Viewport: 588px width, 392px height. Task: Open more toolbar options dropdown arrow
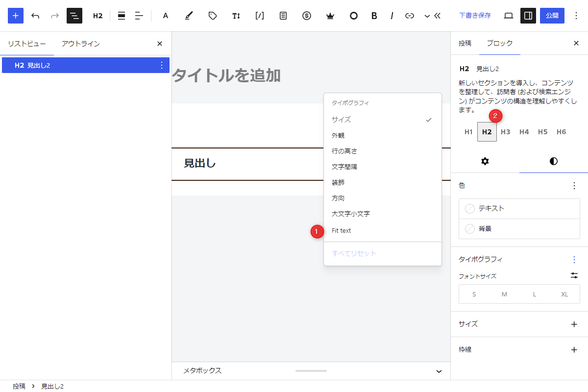427,16
